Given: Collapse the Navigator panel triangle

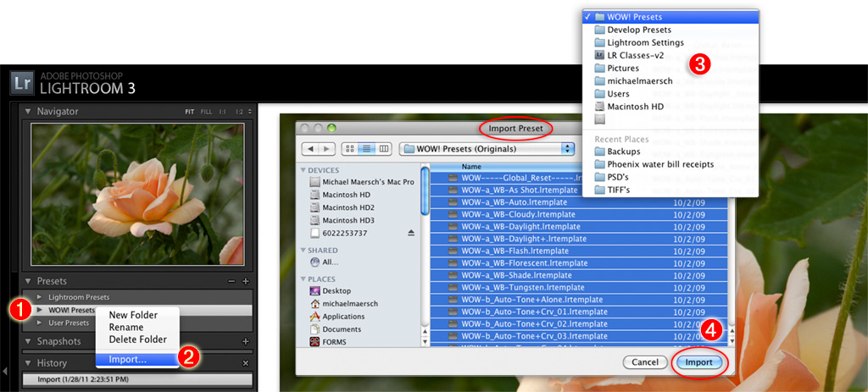Looking at the screenshot, I should [x=28, y=112].
